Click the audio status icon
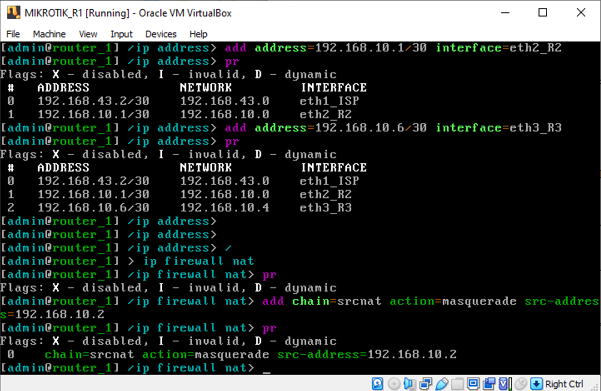 (x=409, y=383)
